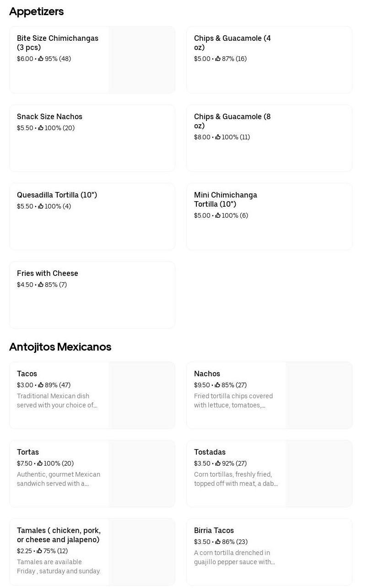Click thumbs-up icon for Fries with Cheese

41,285
